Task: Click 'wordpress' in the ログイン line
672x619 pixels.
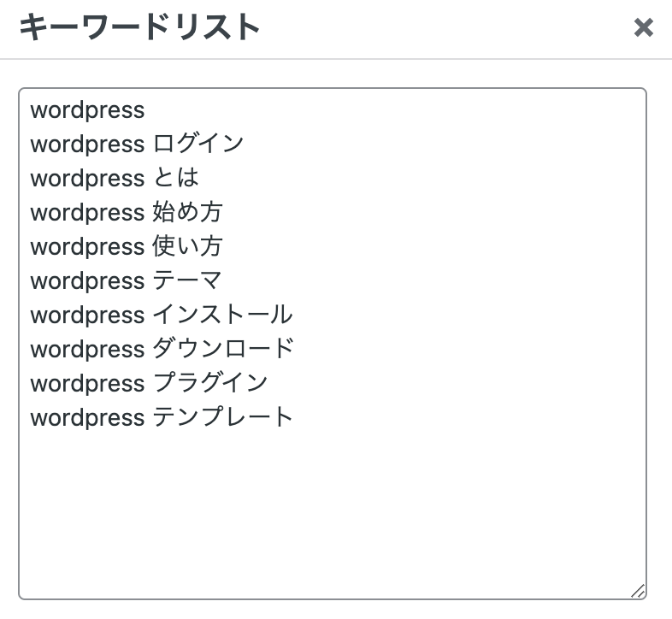Action: (x=87, y=144)
